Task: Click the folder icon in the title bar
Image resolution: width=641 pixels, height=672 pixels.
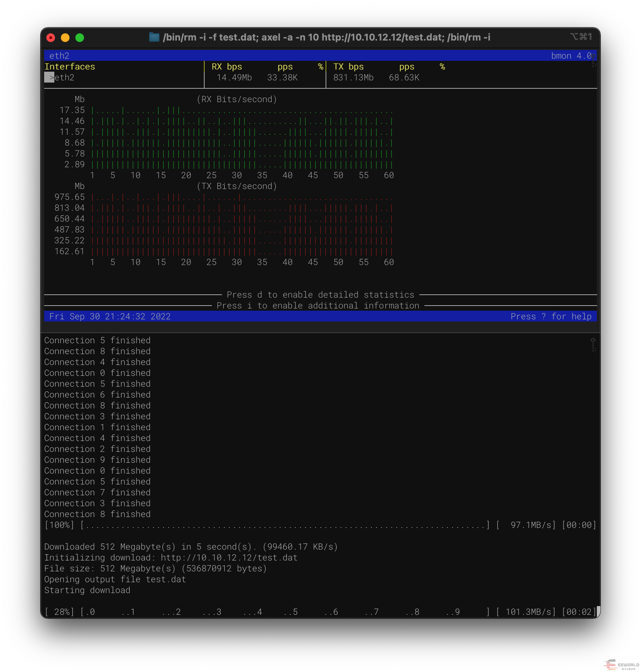Action: (x=154, y=37)
